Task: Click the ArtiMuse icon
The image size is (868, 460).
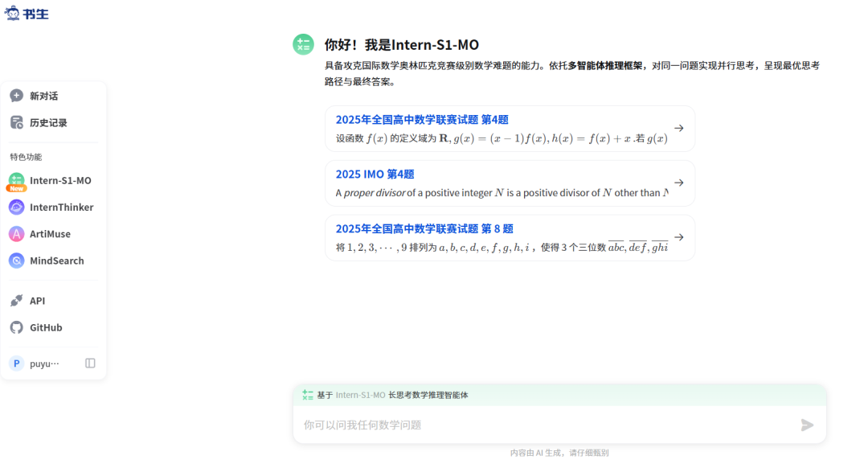Action: click(x=17, y=234)
